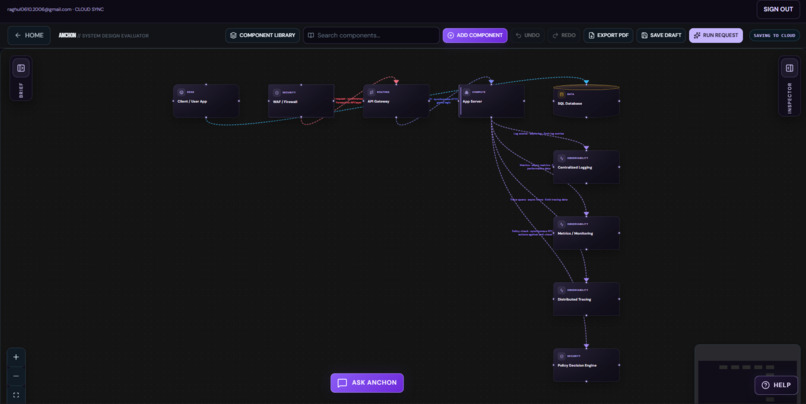The image size is (806, 404).
Task: Fit canvas to view icon
Action: [16, 395]
